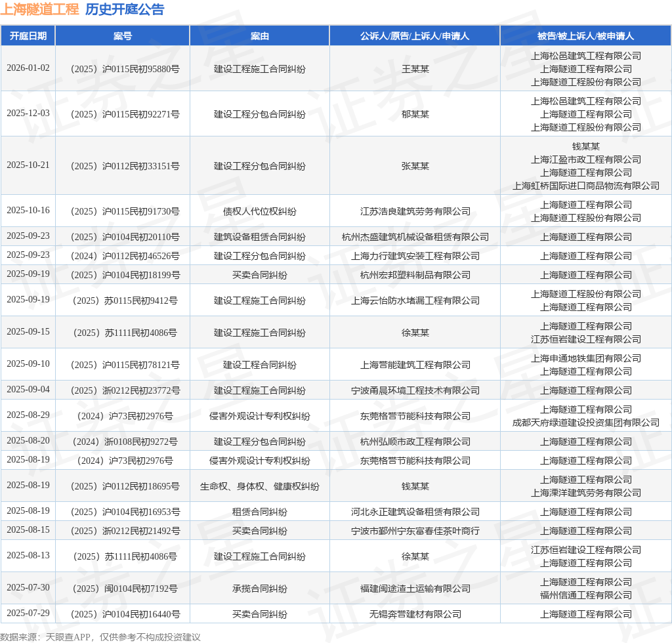The height and width of the screenshot is (643, 672).
Task: Click case number (2025)沪0112民初18695号
Action: (x=125, y=487)
